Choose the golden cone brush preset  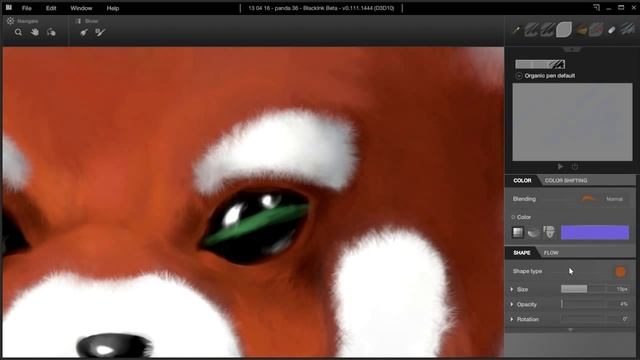[x=581, y=30]
